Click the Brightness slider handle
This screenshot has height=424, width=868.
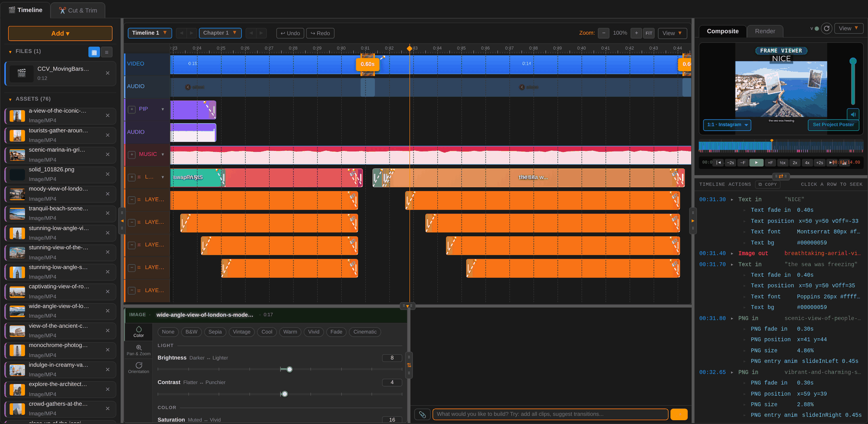click(290, 369)
